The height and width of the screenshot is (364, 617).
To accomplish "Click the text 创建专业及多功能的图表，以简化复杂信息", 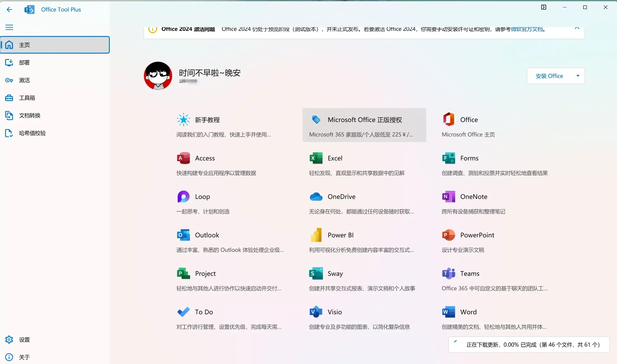I will [360, 327].
